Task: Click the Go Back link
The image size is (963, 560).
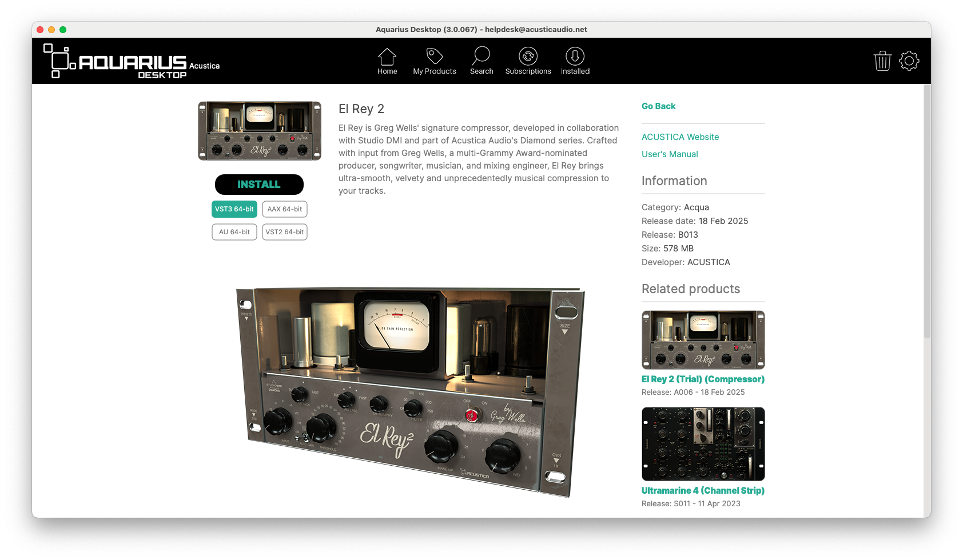Action: [x=658, y=106]
